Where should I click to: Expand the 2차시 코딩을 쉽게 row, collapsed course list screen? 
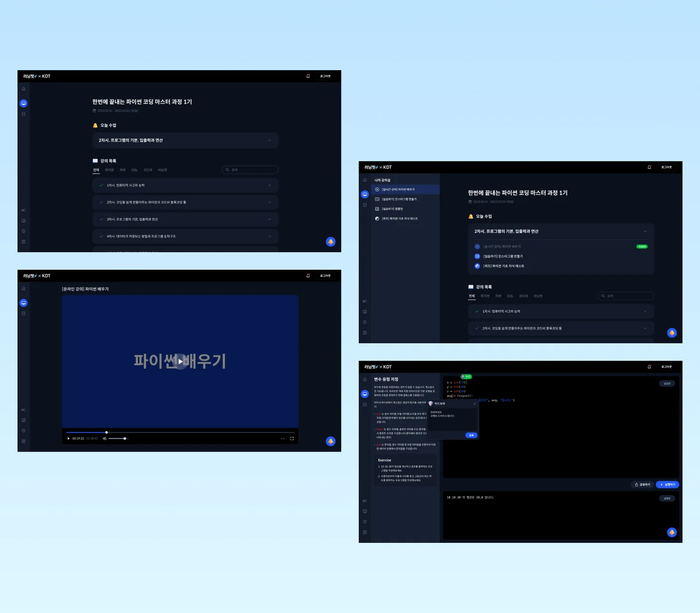(x=185, y=202)
